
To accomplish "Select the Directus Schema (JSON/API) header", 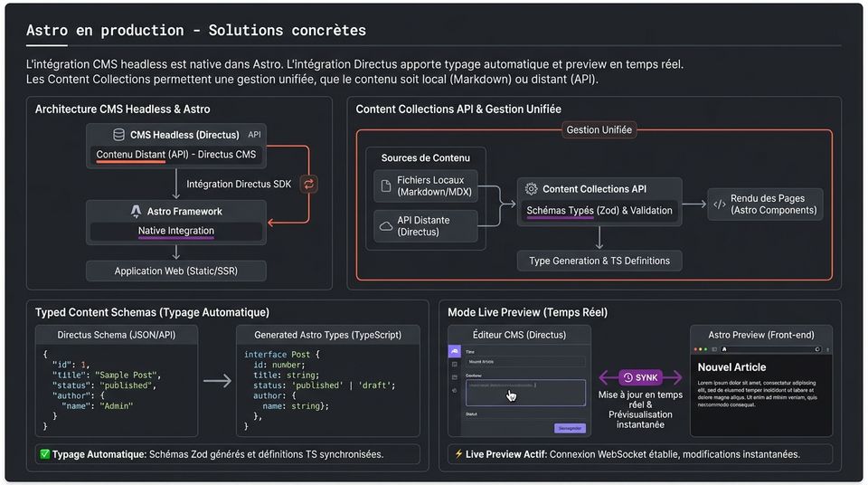I will (x=117, y=335).
